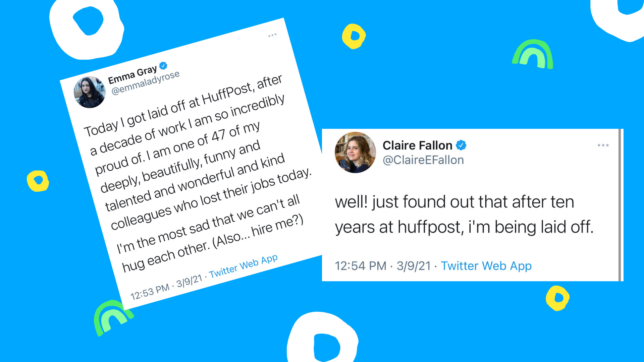Click the 12:54 PM timestamp on Claire's tweet
The height and width of the screenshot is (362, 644).
[361, 265]
